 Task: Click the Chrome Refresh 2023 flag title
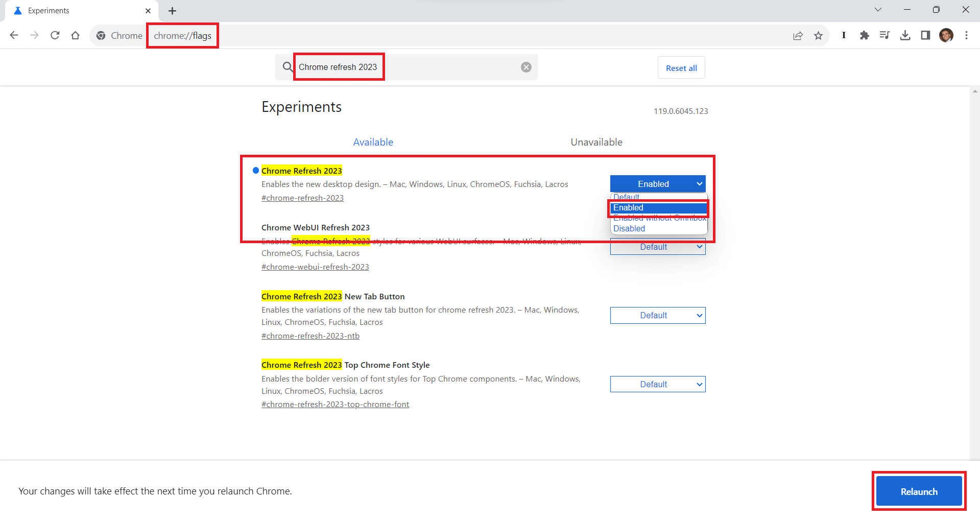pos(301,171)
